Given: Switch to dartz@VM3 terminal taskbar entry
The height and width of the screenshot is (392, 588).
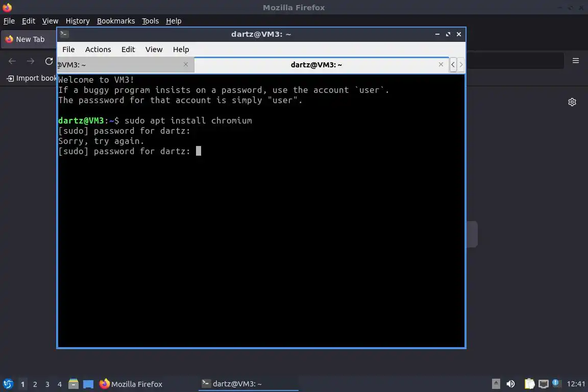Looking at the screenshot, I should (x=248, y=384).
